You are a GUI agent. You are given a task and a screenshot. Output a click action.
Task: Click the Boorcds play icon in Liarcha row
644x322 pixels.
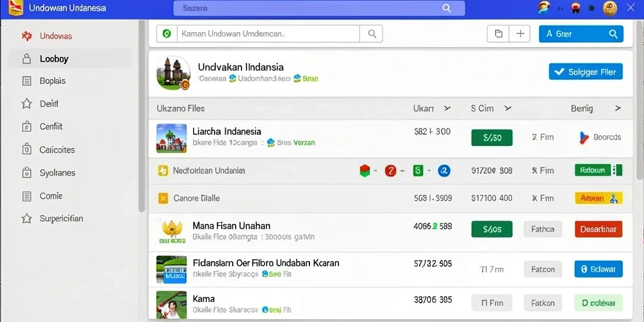[584, 138]
